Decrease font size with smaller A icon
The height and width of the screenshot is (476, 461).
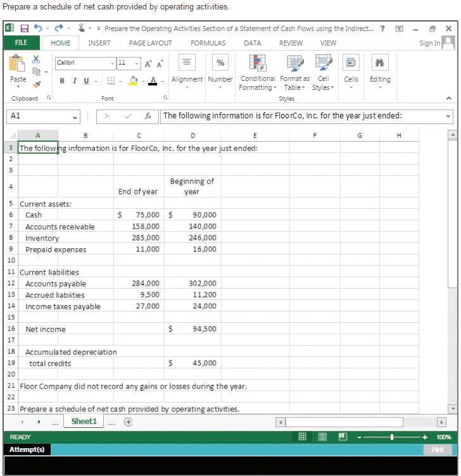point(160,64)
